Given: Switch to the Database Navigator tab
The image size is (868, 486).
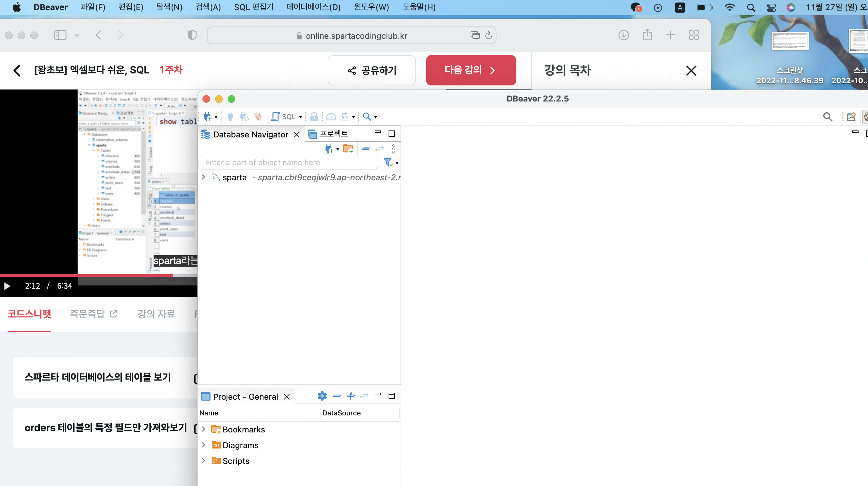Looking at the screenshot, I should tap(250, 134).
